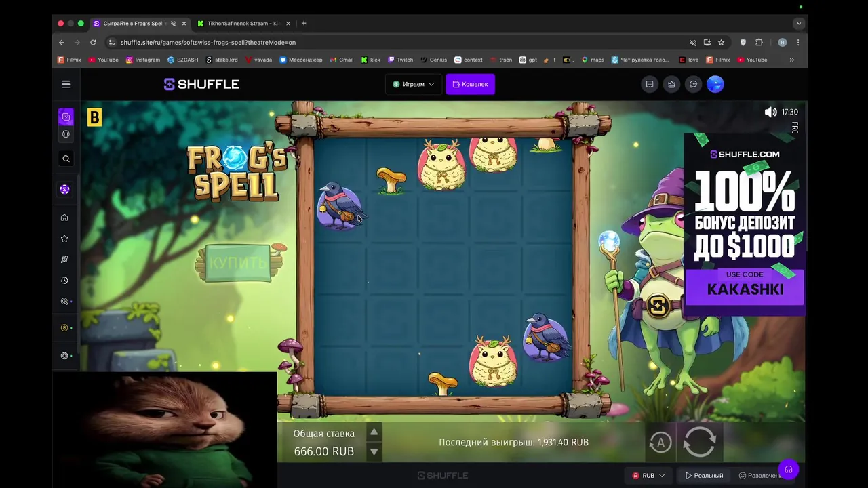The width and height of the screenshot is (868, 488).
Task: Open the chat bubble icon in header
Action: tap(693, 84)
